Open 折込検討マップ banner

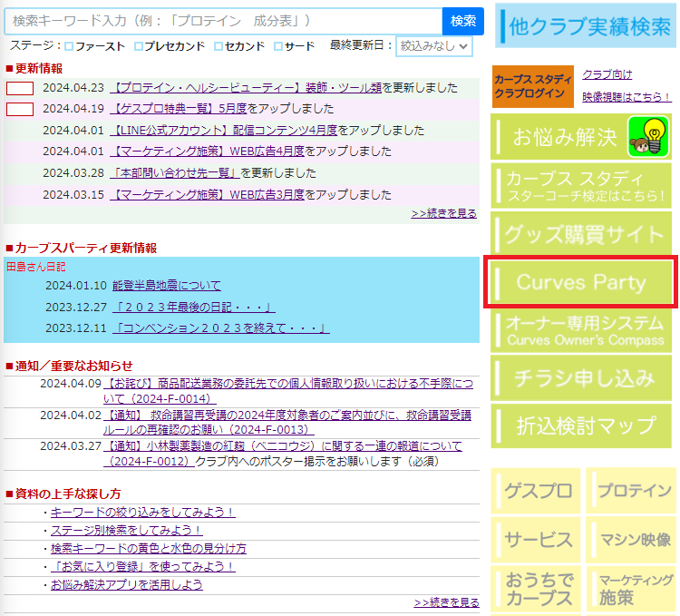(x=584, y=425)
